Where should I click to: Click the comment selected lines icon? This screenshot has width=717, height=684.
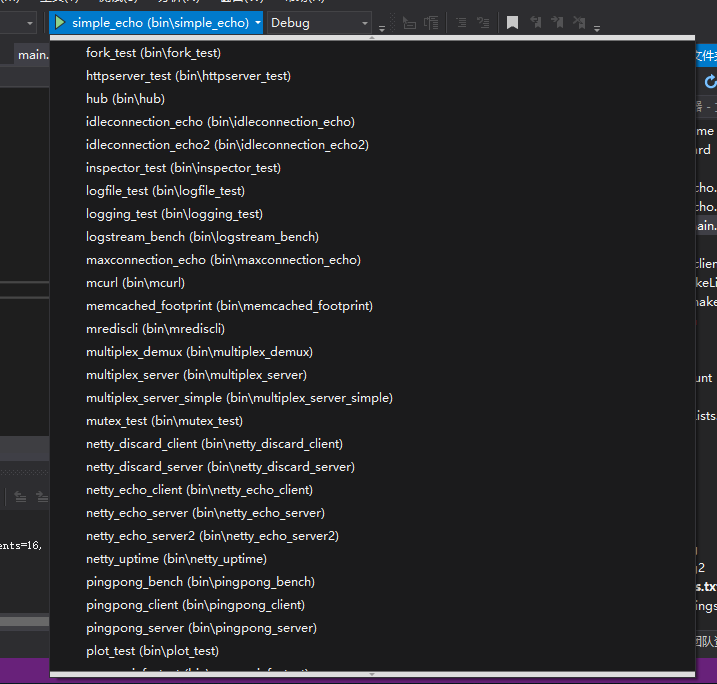tap(461, 22)
